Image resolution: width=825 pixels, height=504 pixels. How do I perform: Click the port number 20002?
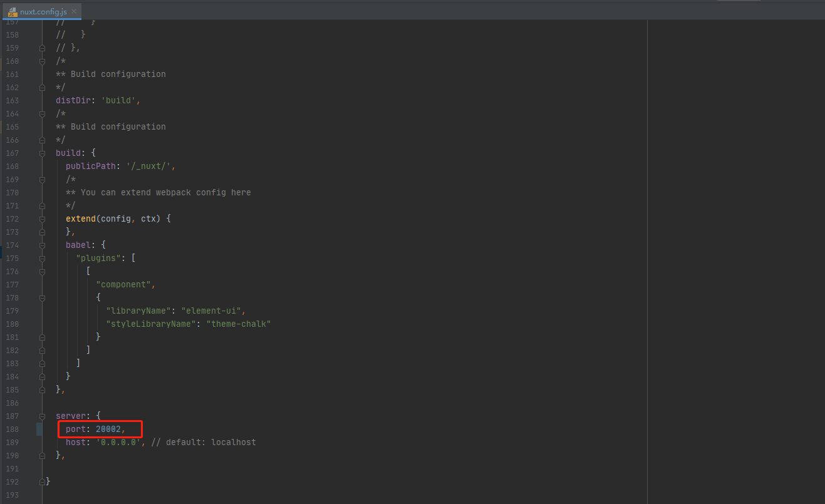click(108, 429)
